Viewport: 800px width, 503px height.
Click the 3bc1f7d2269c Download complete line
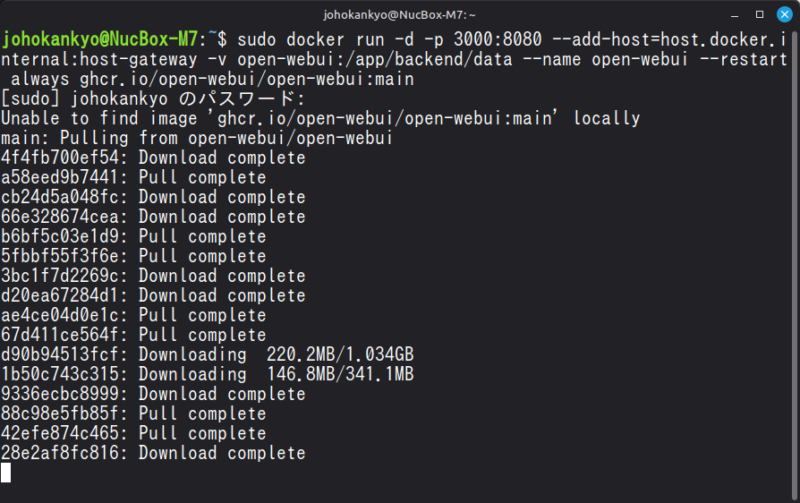coord(153,276)
